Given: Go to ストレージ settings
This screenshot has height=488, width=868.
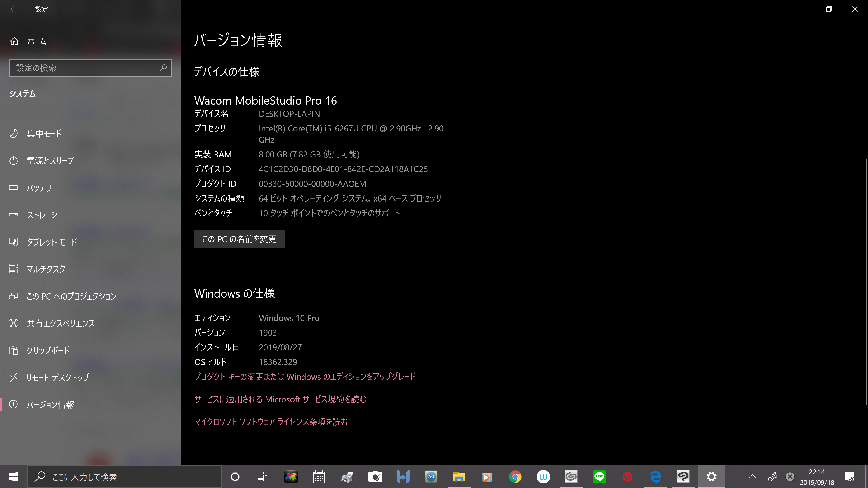Looking at the screenshot, I should click(42, 215).
